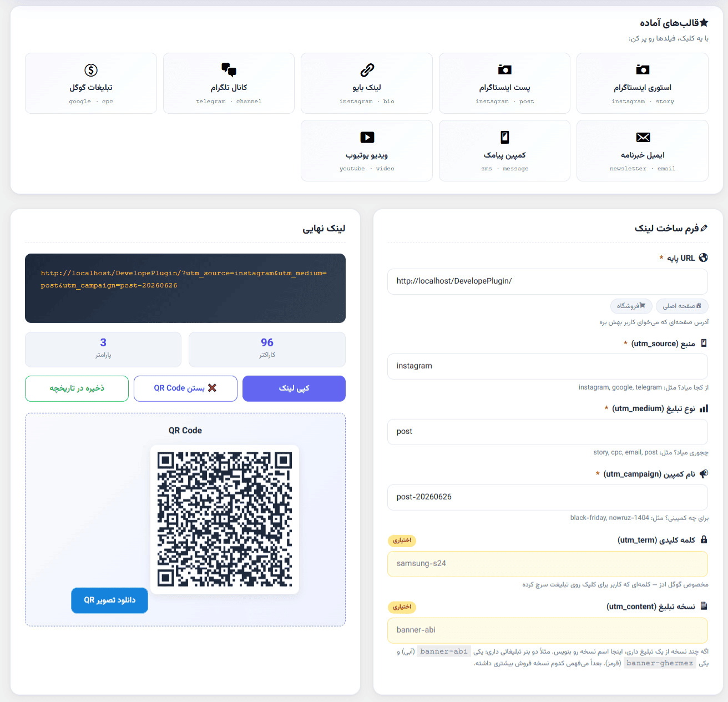Focus the utm_source field containing instagram
The width and height of the screenshot is (728, 702).
tap(548, 366)
